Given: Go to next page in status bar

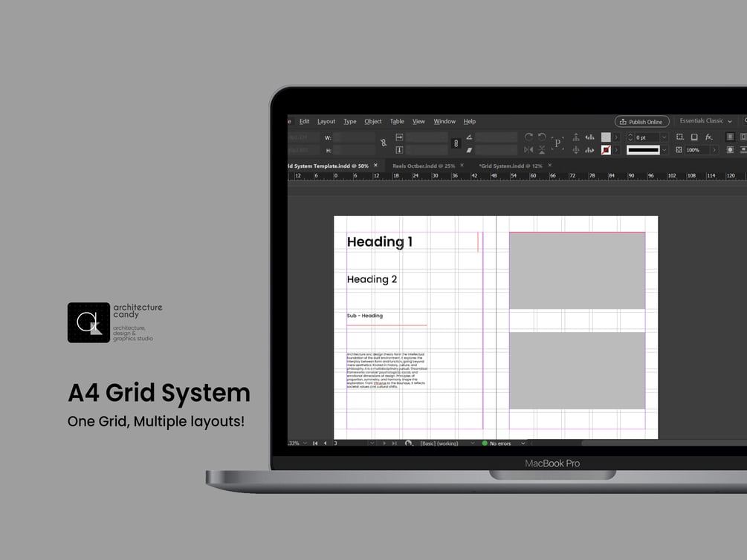Looking at the screenshot, I should click(384, 443).
